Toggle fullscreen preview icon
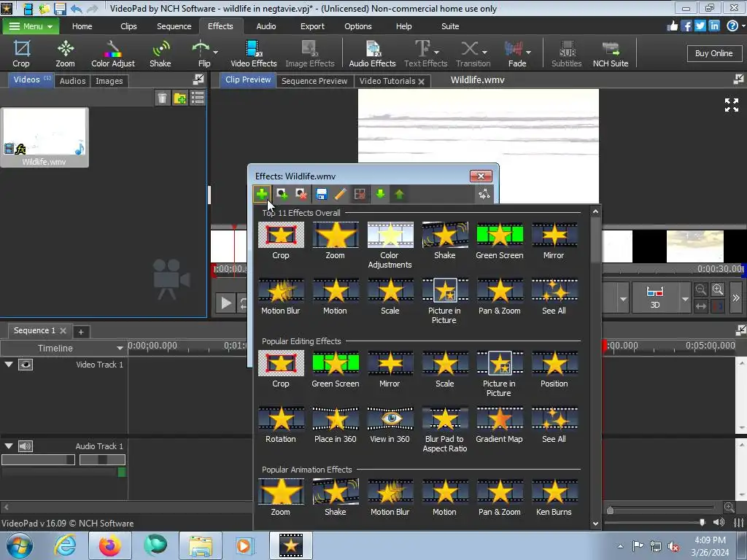Image resolution: width=747 pixels, height=560 pixels. click(x=731, y=105)
